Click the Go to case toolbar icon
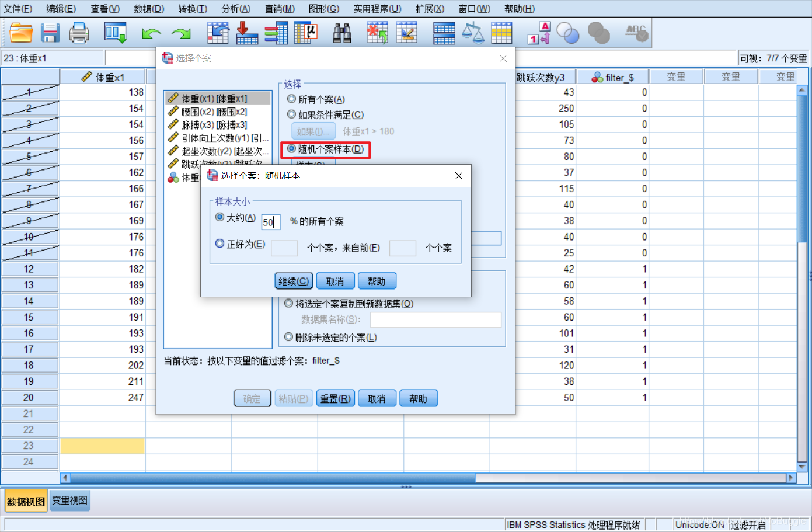The width and height of the screenshot is (812, 532). coord(218,33)
